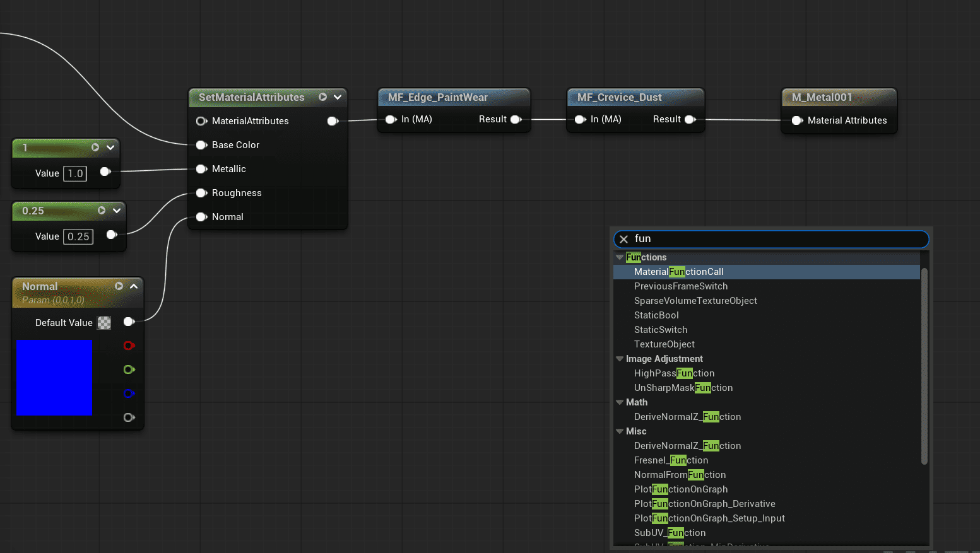Toggle preview on the 0.25 constant node
980x553 pixels.
point(102,211)
